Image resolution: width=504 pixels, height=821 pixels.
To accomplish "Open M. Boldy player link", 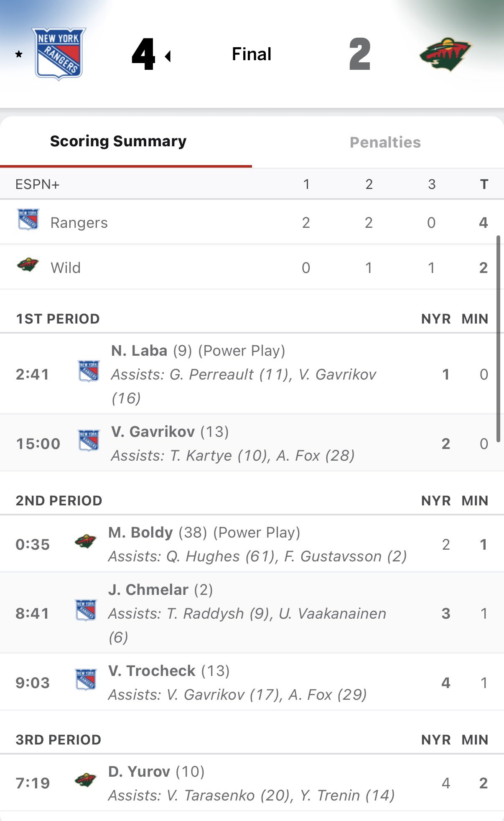I will click(140, 533).
